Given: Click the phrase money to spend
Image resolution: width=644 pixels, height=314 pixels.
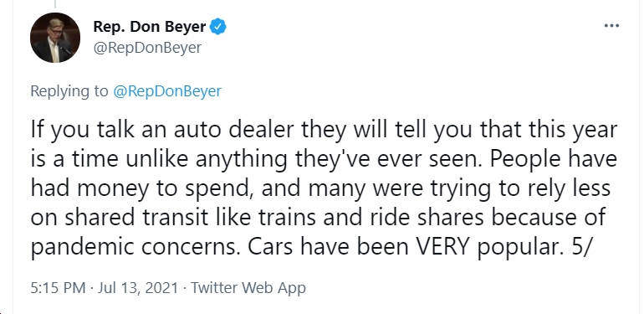Looking at the screenshot, I should coord(166,188).
